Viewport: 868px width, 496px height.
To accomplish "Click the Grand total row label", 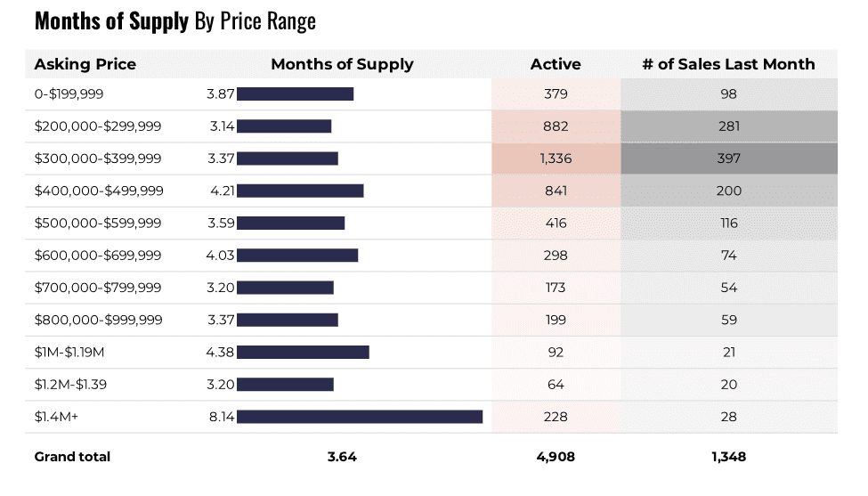I will (72, 457).
